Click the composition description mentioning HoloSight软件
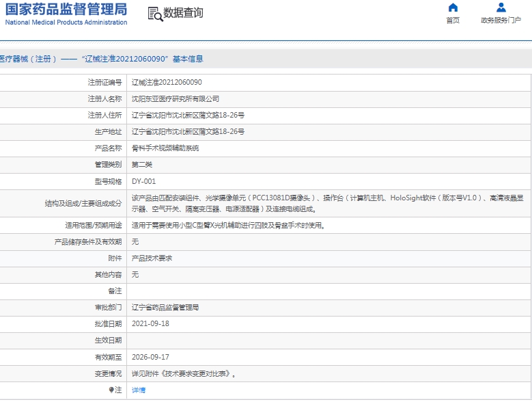This screenshot has height=402, width=532. (x=327, y=203)
